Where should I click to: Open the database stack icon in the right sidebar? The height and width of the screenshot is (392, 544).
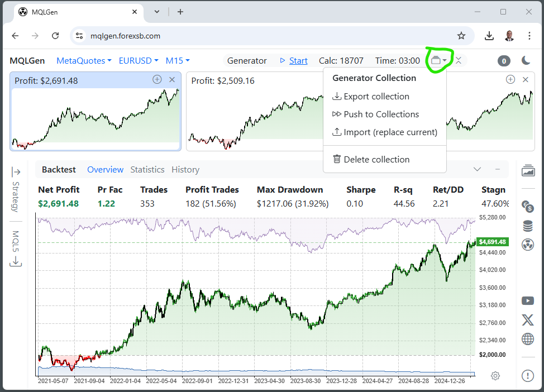tap(528, 226)
